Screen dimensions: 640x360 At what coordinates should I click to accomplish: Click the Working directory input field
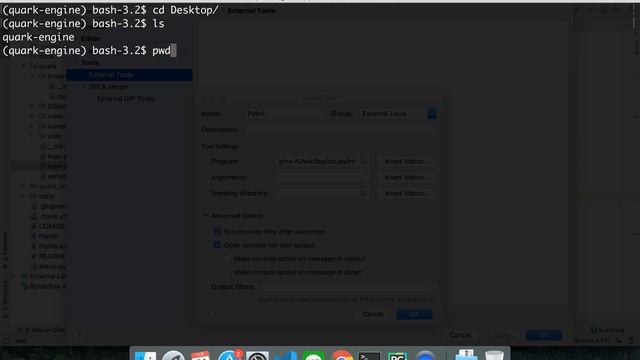pyautogui.click(x=322, y=193)
